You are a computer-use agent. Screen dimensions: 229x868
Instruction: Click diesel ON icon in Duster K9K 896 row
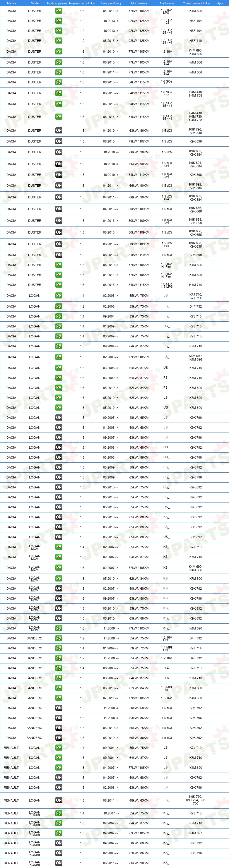[x=59, y=142]
